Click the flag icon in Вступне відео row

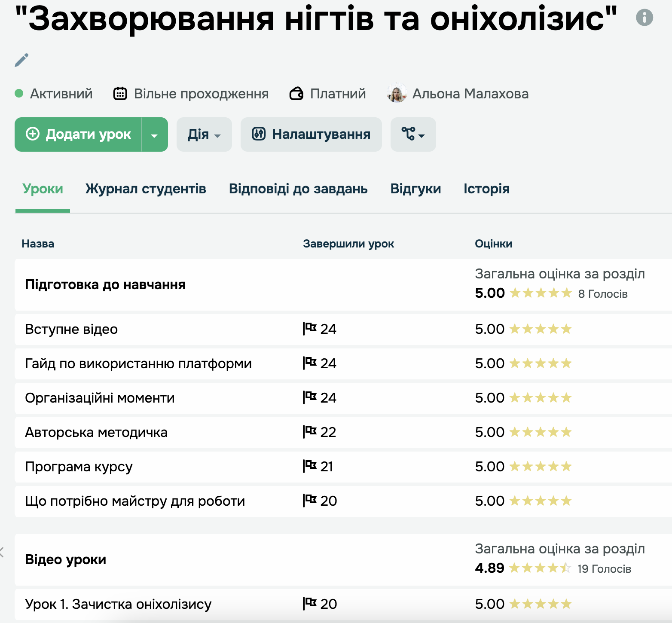[x=309, y=329]
